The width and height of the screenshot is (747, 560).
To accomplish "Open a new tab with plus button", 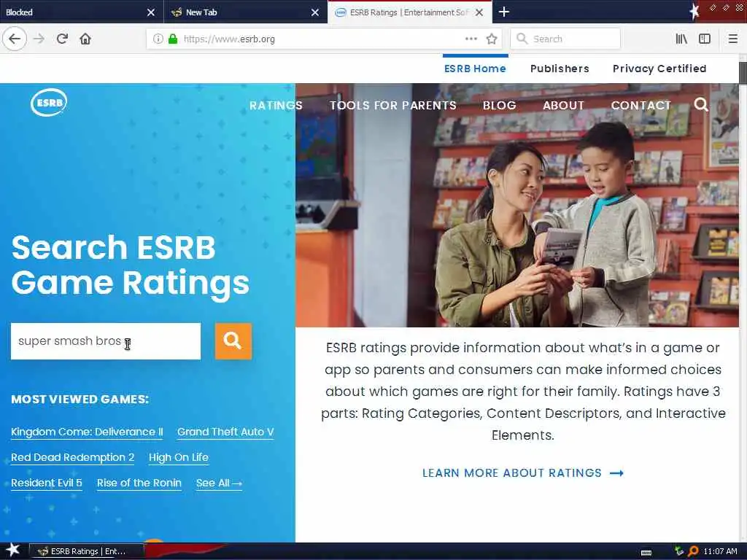I will (x=504, y=12).
